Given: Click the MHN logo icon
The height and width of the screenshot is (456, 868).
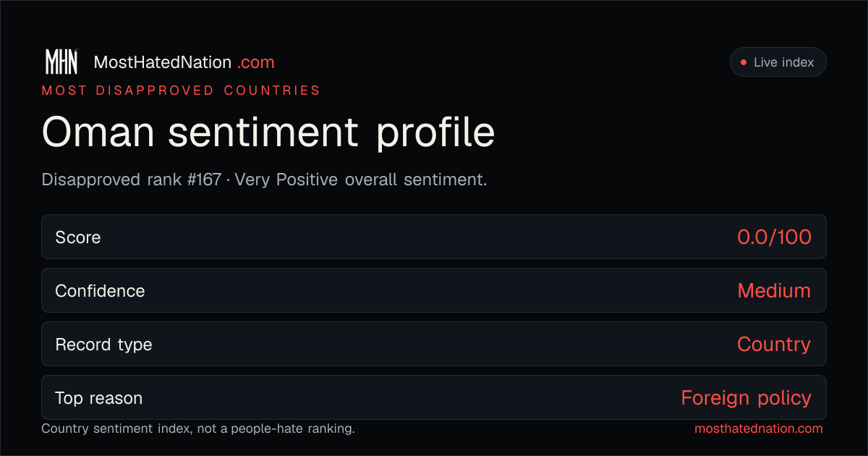Looking at the screenshot, I should click(61, 62).
